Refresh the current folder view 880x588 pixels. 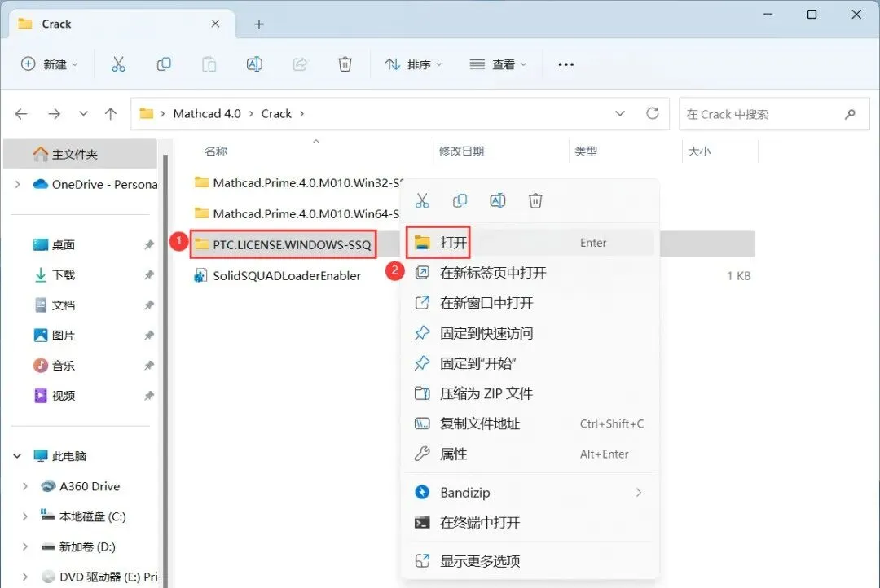coord(652,114)
